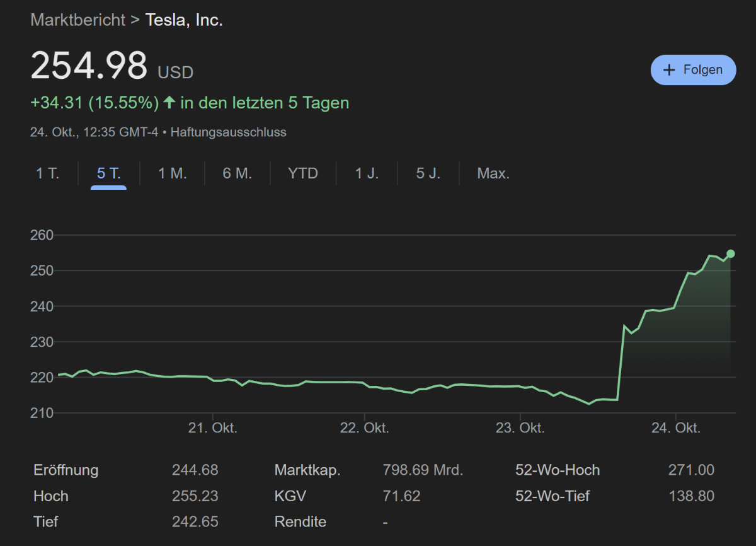Image resolution: width=756 pixels, height=546 pixels.
Task: Select the 1 T. time range tab
Action: pyautogui.click(x=47, y=173)
